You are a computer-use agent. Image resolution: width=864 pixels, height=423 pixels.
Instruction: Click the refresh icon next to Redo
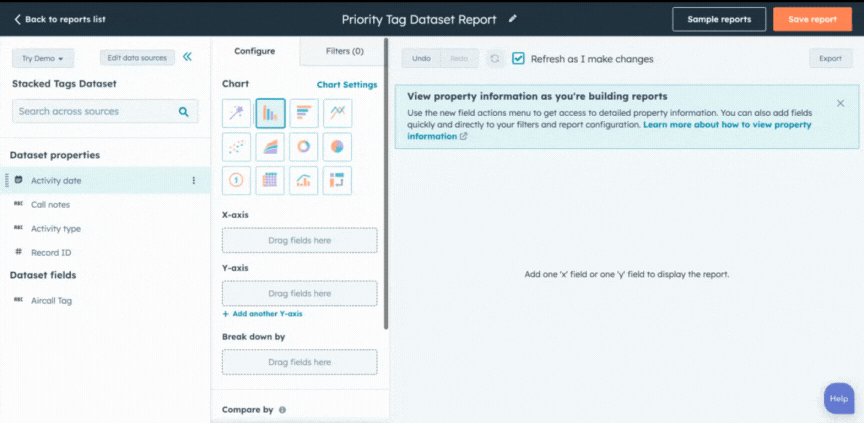click(x=494, y=59)
